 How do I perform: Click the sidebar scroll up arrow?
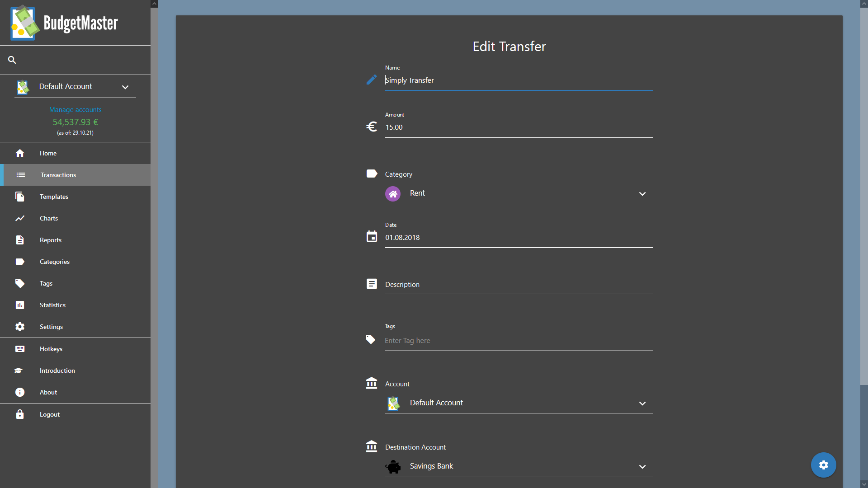154,4
